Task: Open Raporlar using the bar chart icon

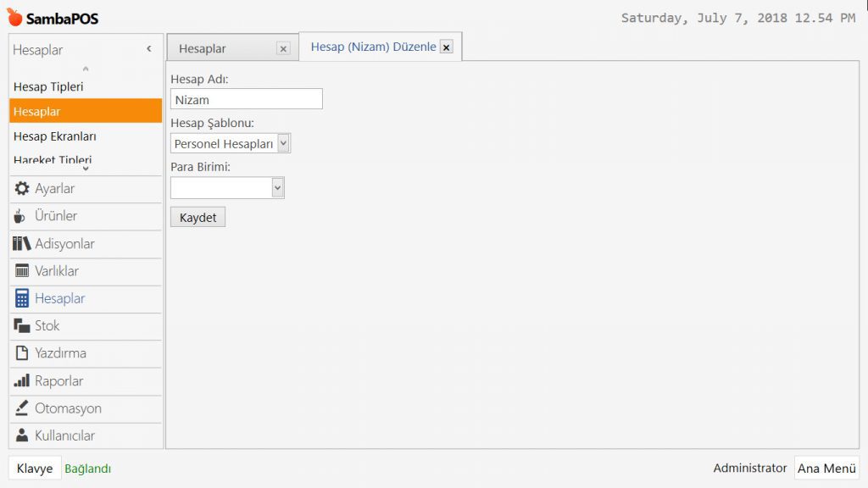Action: (22, 381)
